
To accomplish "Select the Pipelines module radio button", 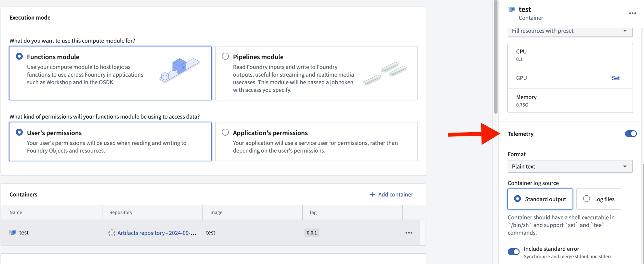I will click(225, 56).
